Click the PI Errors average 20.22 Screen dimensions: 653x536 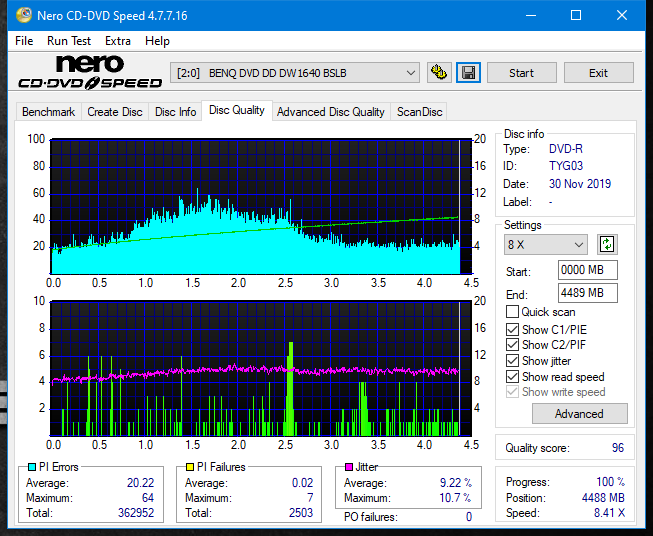[140, 483]
